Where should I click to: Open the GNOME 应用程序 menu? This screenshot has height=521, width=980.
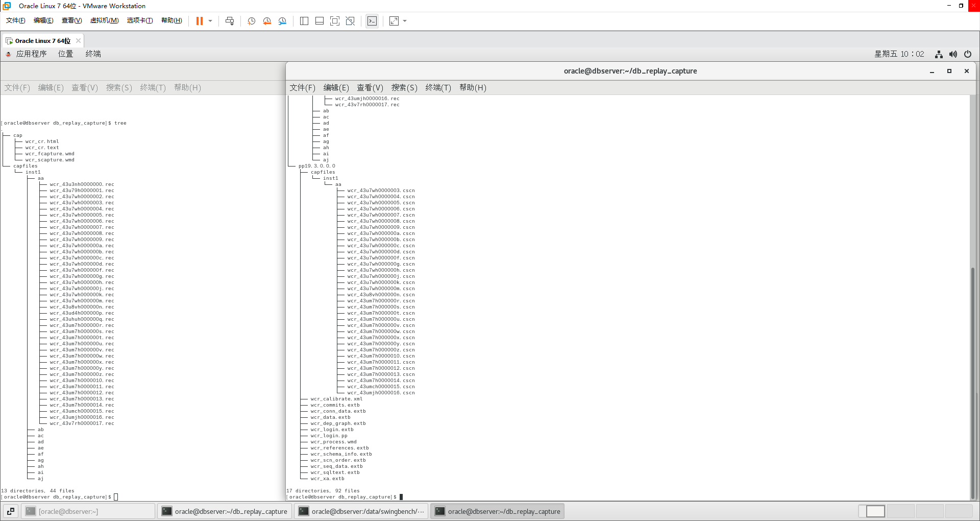31,54
